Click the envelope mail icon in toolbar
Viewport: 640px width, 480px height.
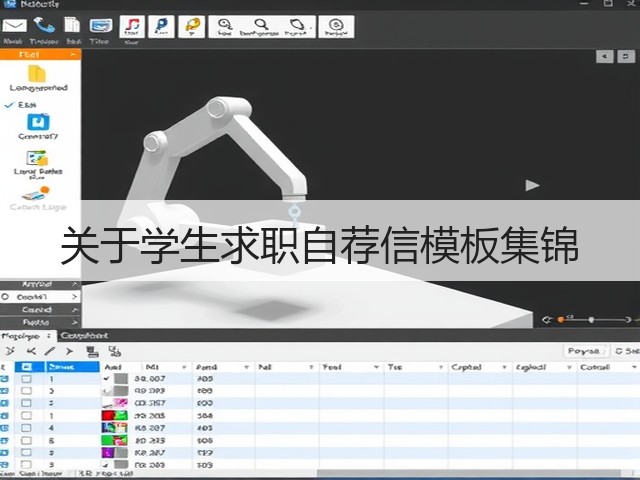pyautogui.click(x=15, y=26)
